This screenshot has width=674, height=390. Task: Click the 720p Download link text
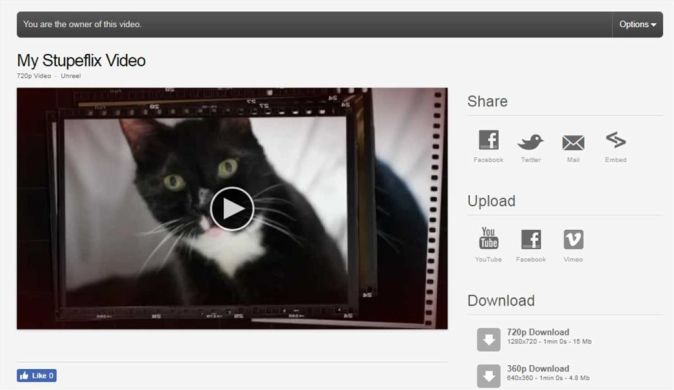[x=538, y=332]
